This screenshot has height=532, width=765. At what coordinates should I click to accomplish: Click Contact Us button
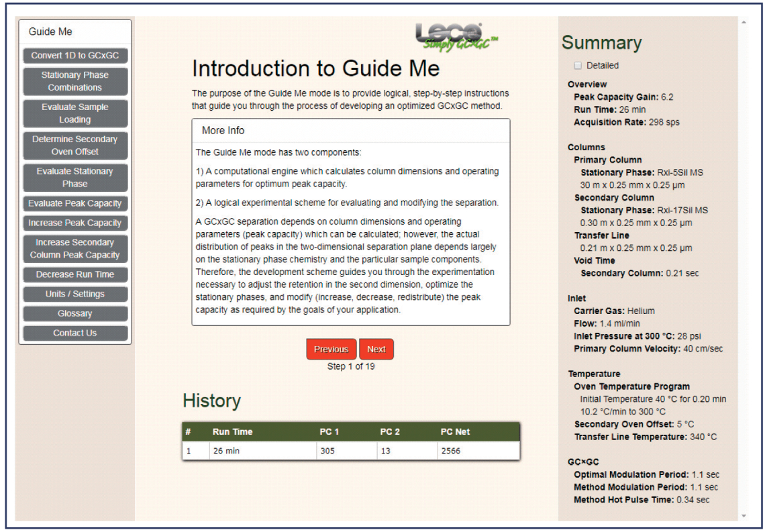coord(75,333)
